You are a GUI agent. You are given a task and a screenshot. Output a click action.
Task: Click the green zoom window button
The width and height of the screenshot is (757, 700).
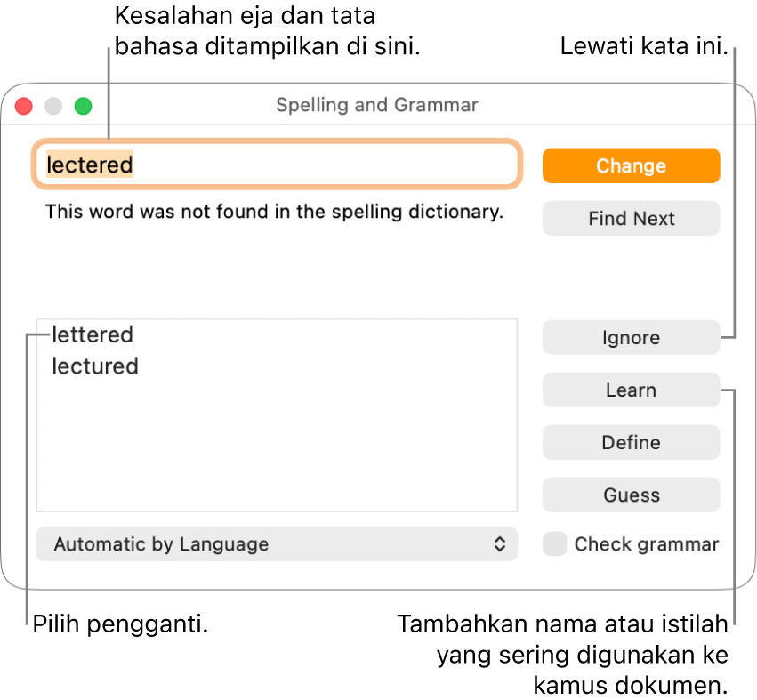pos(83,106)
